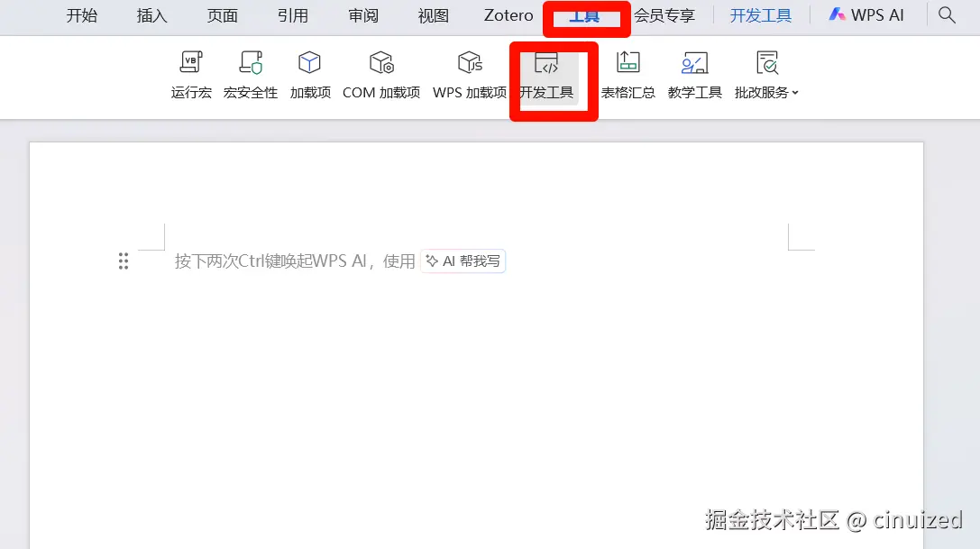Viewport: 980px width, 549px height.
Task: Open the Zotero tab
Action: pyautogui.click(x=508, y=15)
